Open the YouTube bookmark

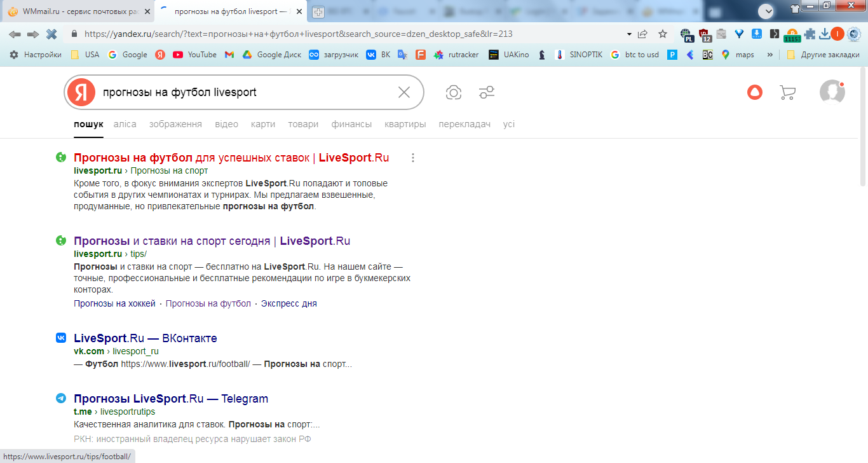195,55
